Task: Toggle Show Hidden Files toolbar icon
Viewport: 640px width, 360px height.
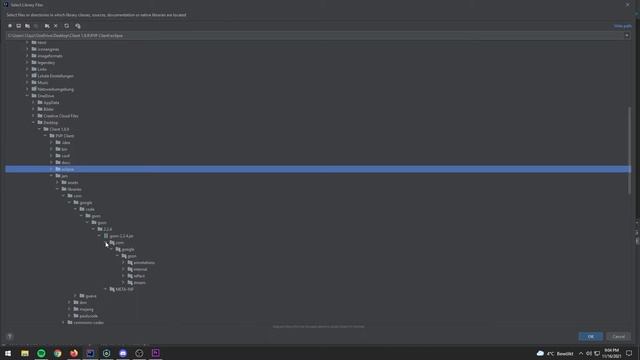Action: click(78, 26)
